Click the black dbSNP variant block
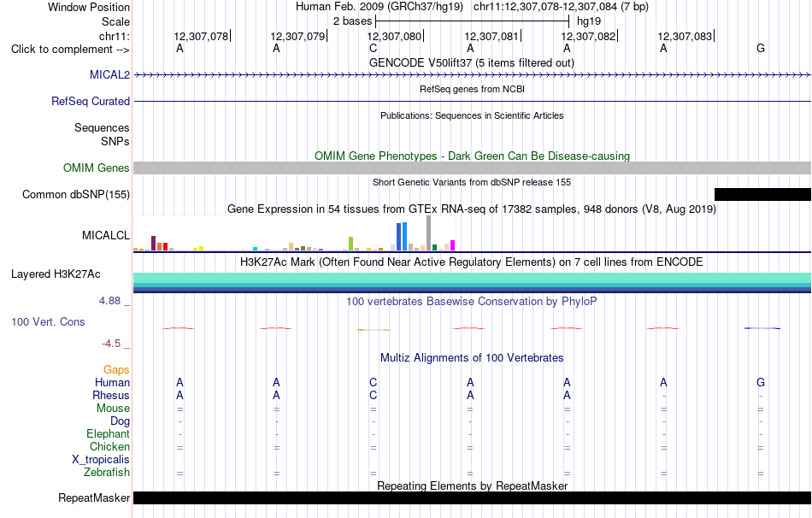The image size is (812, 518). click(x=762, y=194)
